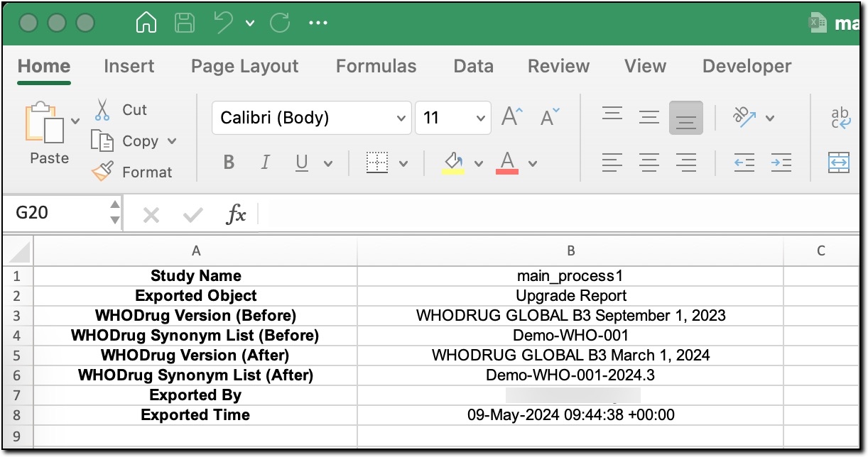The width and height of the screenshot is (868, 457).
Task: Click the Redo circular arrow icon
Action: (x=280, y=23)
